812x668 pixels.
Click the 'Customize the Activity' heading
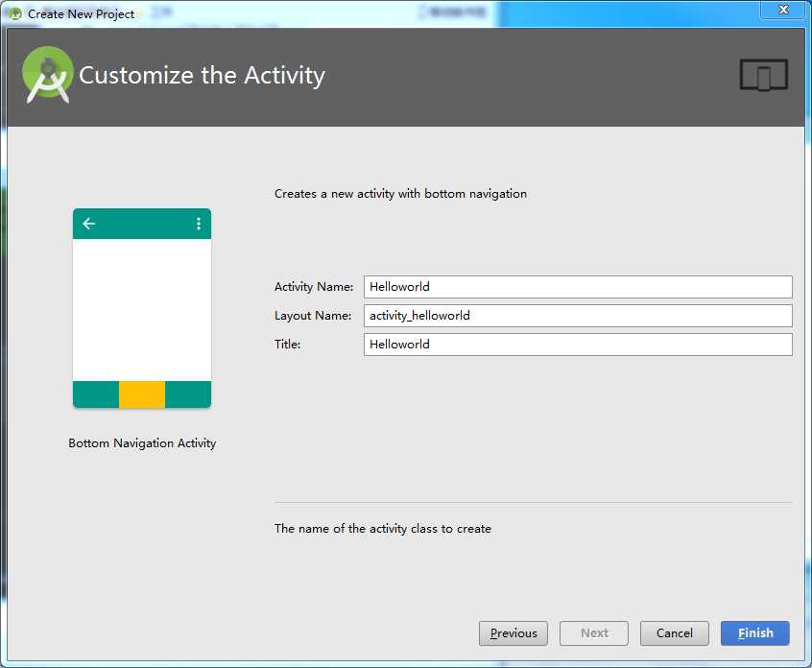(202, 75)
